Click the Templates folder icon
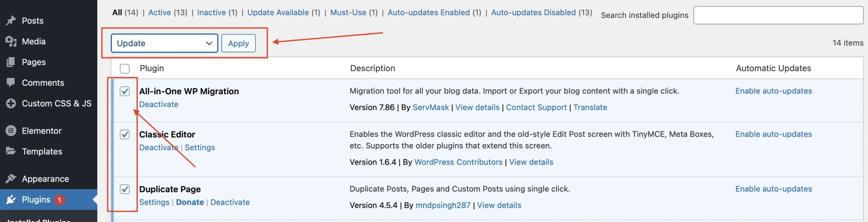 click(x=11, y=151)
